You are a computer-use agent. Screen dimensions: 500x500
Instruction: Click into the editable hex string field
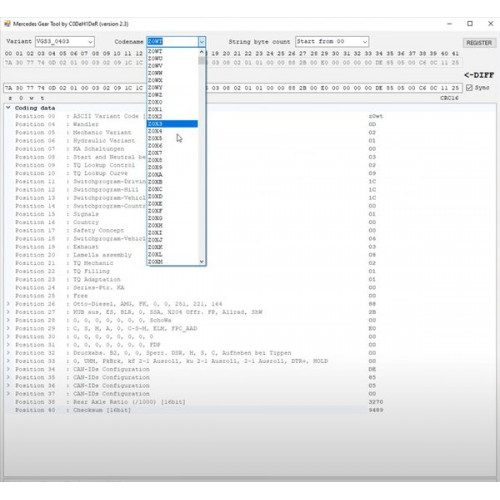[x=233, y=88]
